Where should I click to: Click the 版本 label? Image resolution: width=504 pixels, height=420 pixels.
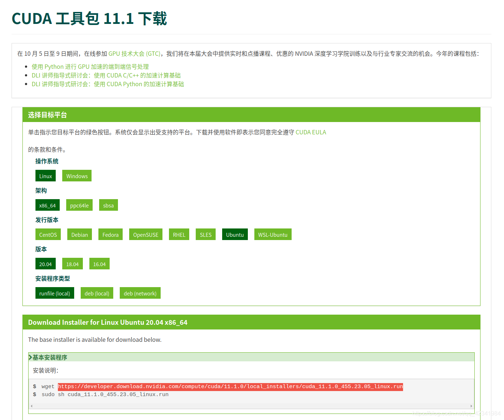[x=41, y=249]
